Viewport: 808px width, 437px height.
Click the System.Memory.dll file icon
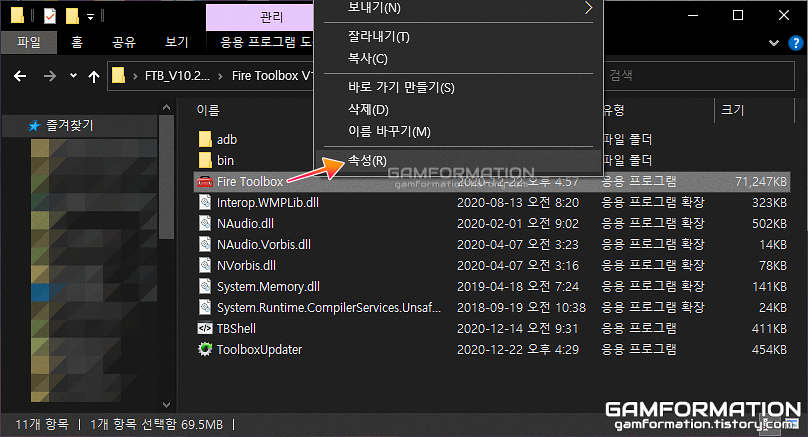(205, 287)
